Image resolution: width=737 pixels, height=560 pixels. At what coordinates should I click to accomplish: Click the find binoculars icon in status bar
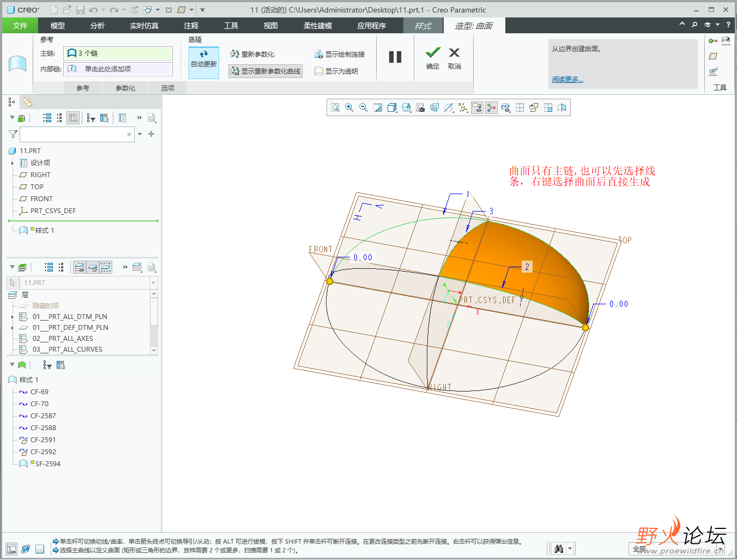[x=559, y=549]
